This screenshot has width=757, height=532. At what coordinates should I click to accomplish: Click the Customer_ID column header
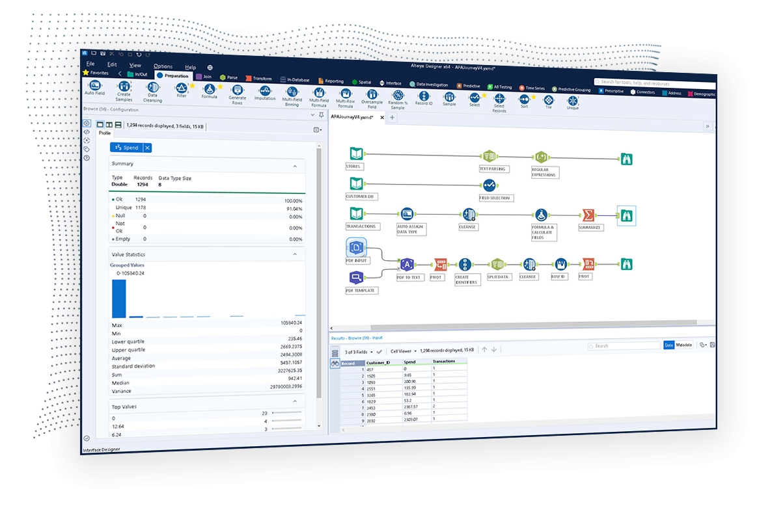tap(383, 363)
